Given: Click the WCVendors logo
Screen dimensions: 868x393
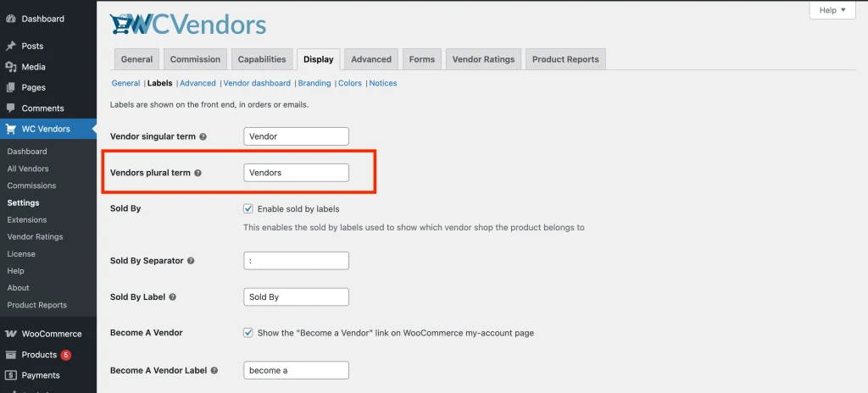Looking at the screenshot, I should point(188,25).
